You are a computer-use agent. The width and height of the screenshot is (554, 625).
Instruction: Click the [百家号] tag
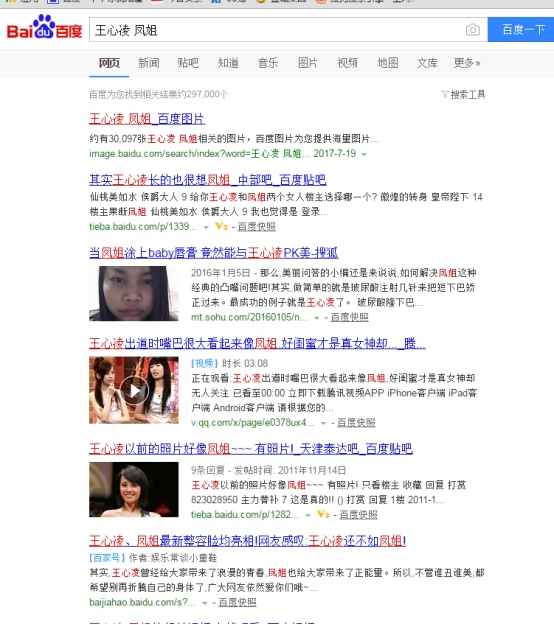point(107,558)
